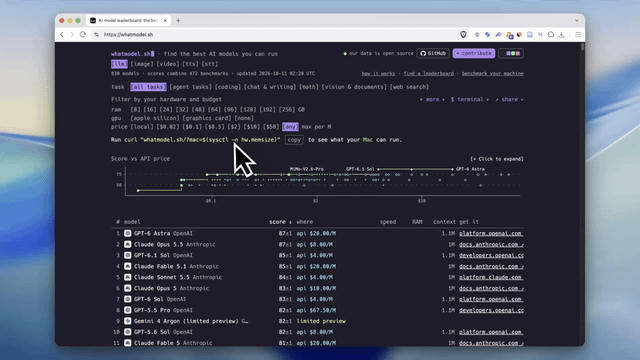
Task: Select the [llm] category tab
Action: [119, 64]
